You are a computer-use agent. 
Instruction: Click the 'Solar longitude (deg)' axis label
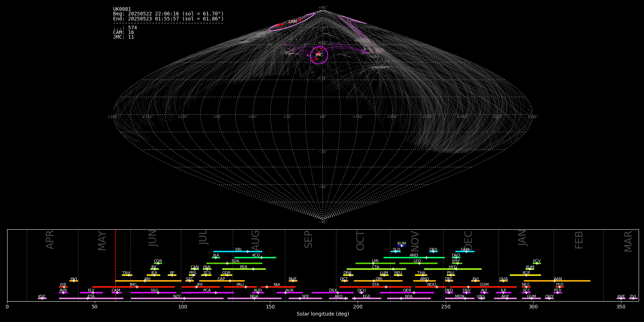(x=323, y=314)
